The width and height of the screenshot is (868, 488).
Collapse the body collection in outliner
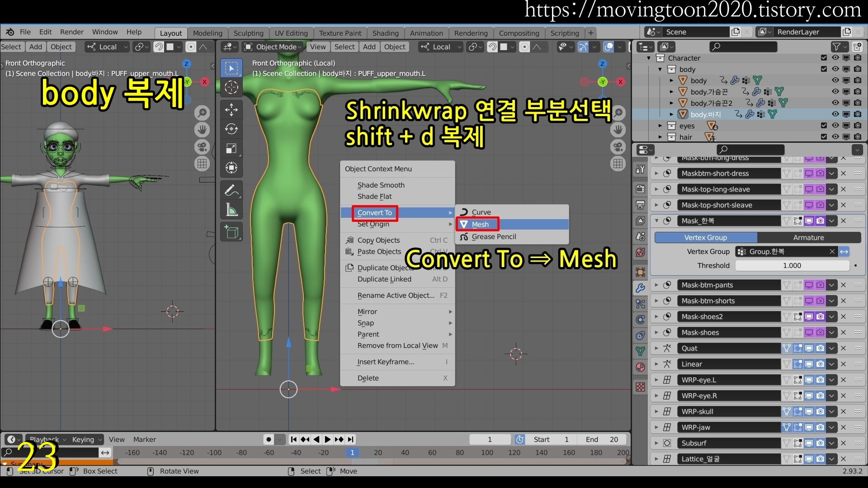[660, 69]
